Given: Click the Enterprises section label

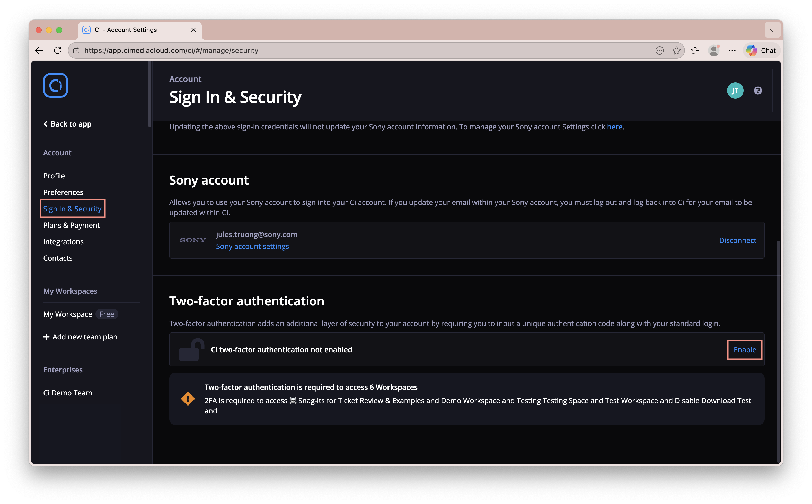Looking at the screenshot, I should 63,370.
